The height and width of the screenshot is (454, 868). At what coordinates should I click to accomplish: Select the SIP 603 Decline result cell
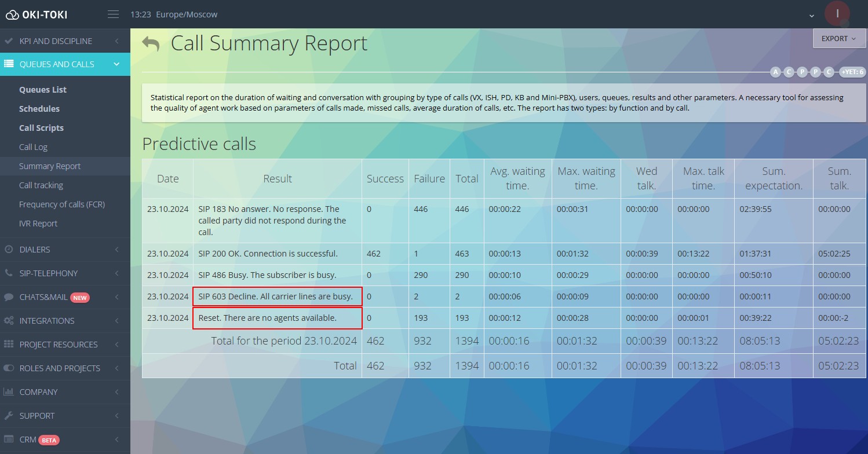click(x=278, y=296)
